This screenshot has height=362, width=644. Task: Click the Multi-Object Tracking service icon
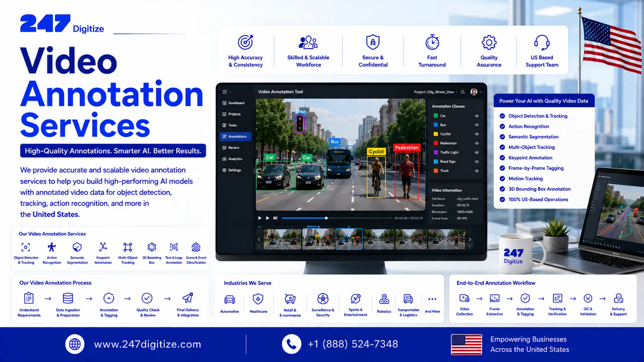(127, 247)
